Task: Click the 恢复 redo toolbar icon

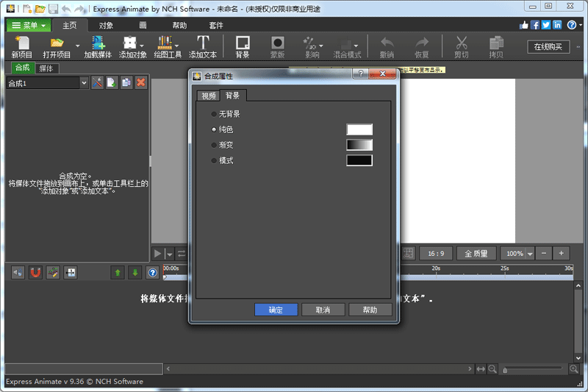Action: click(422, 46)
